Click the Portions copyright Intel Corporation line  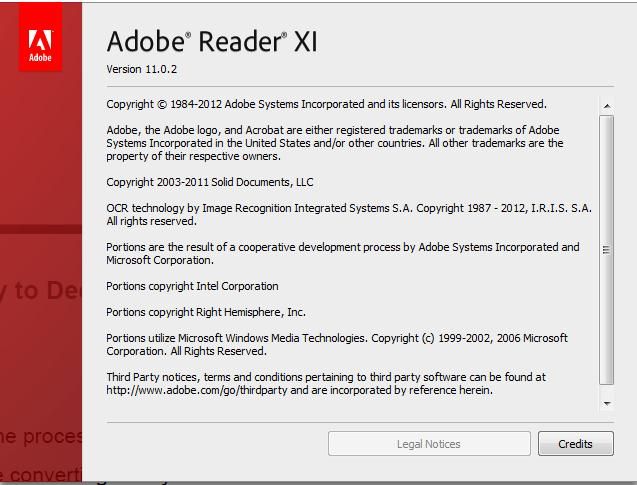[192, 286]
